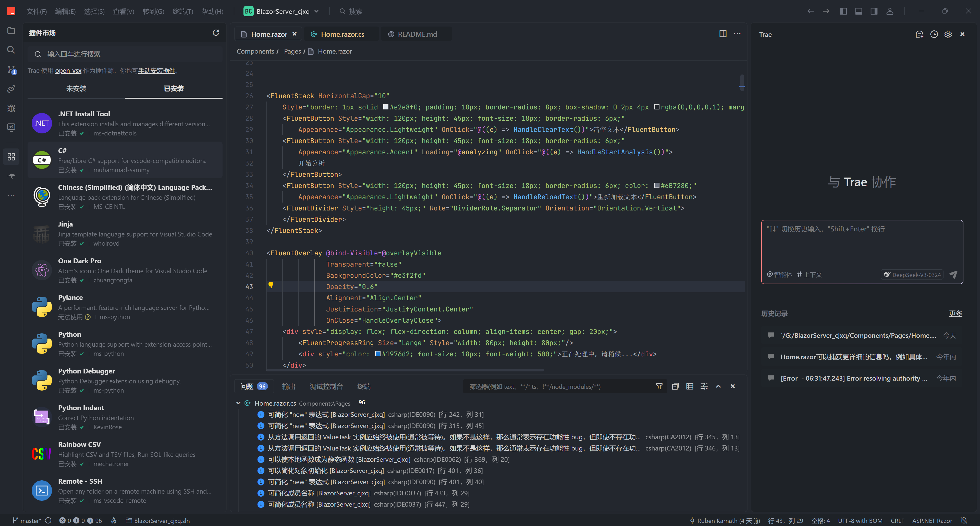Click the new chat icon in Trae
The image size is (980, 526).
click(x=919, y=34)
